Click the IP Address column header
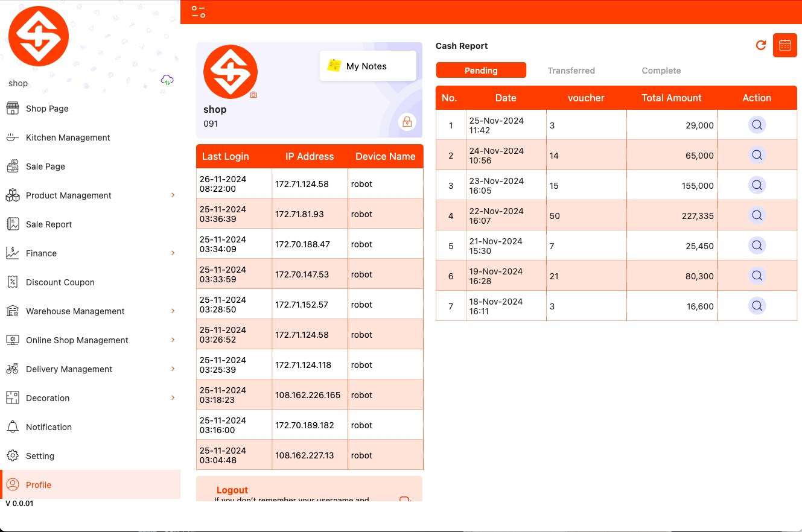Screen dimensions: 802x532 point(310,156)
